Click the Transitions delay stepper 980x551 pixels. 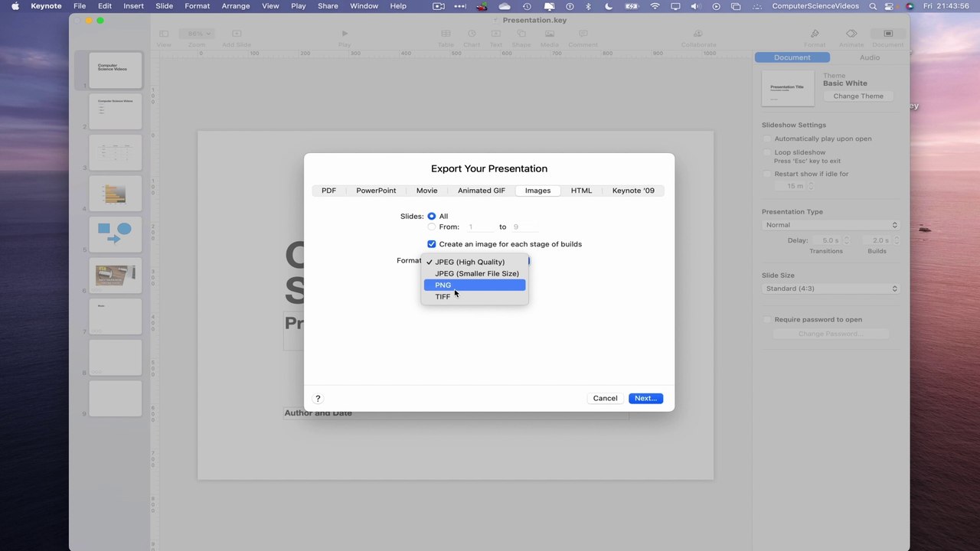(846, 240)
